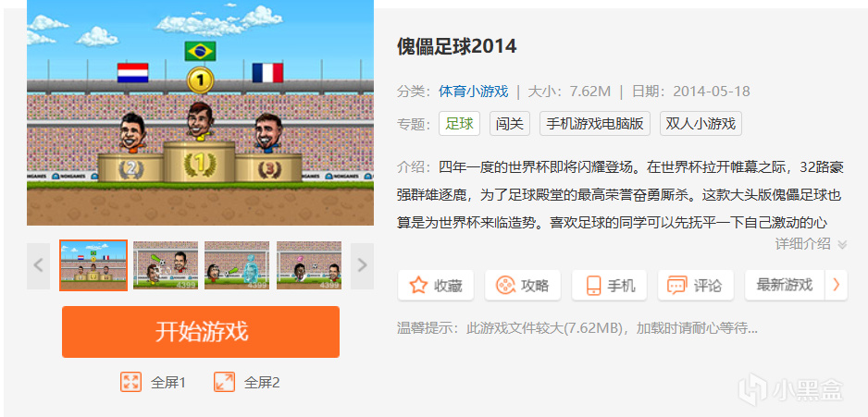The width and height of the screenshot is (868, 417).
Task: Select the fourth screenshot thumbnail
Action: (309, 265)
